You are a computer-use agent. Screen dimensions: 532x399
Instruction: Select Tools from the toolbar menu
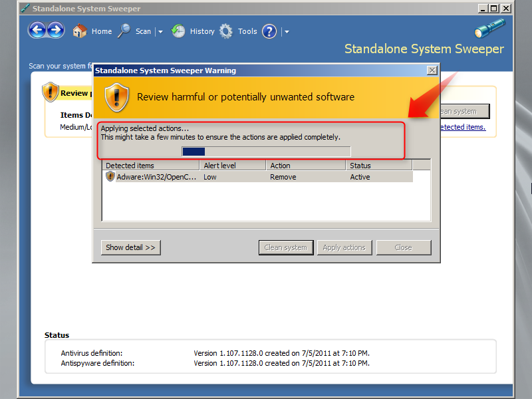[247, 31]
